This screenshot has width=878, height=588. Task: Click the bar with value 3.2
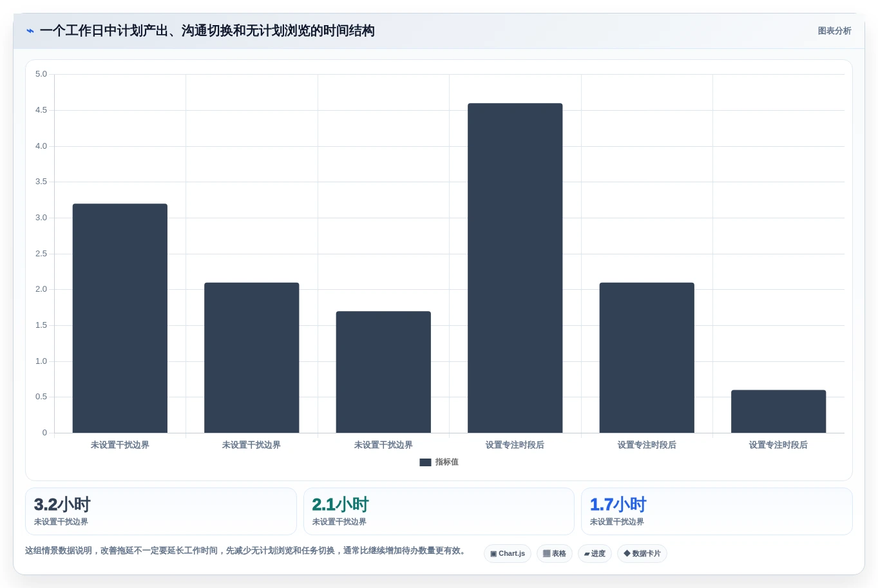tap(120, 318)
